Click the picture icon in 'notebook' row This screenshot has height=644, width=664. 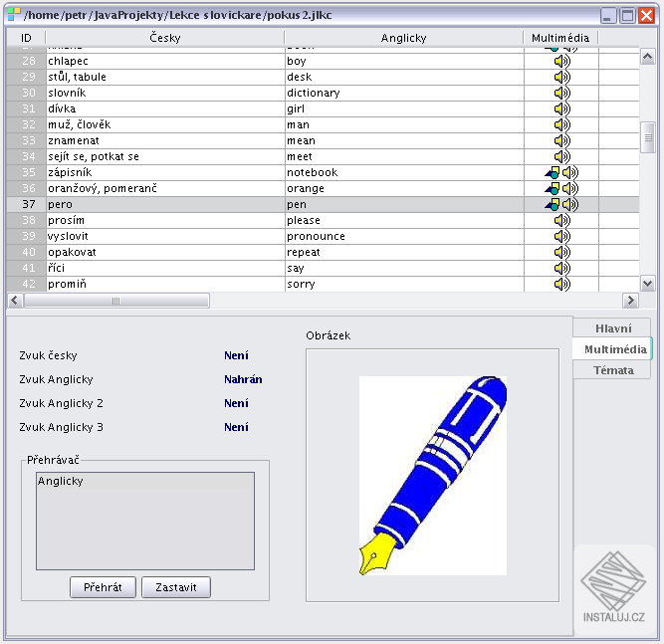pyautogui.click(x=553, y=172)
